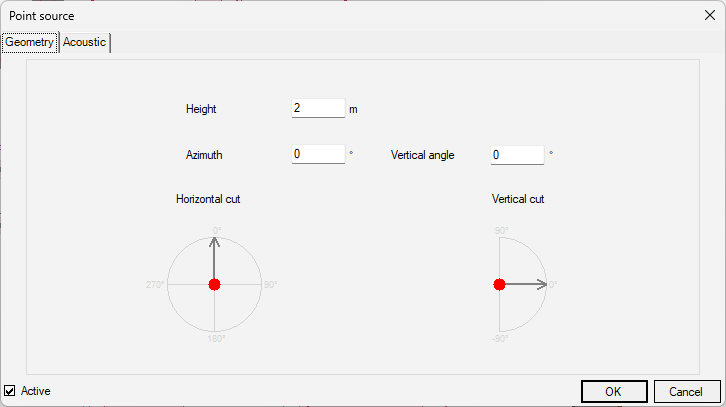Screen dimensions: 726x407
Task: Close the Point source dialog
Action: (709, 15)
